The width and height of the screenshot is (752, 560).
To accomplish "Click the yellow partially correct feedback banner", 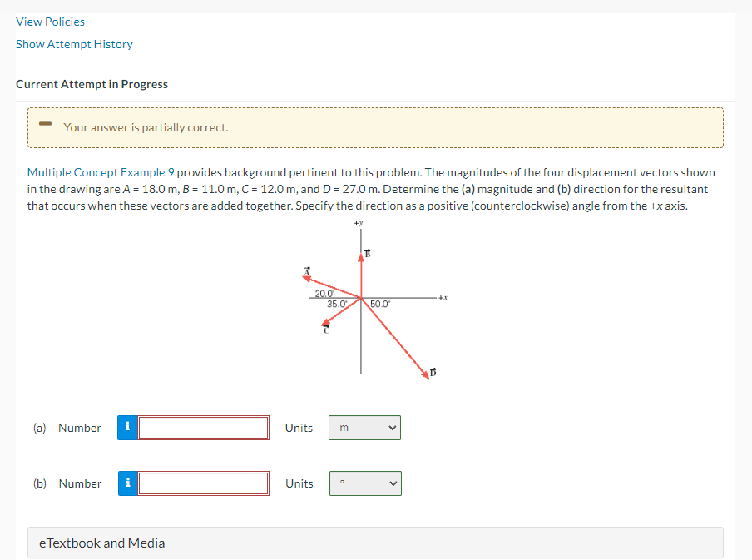I will pyautogui.click(x=376, y=126).
